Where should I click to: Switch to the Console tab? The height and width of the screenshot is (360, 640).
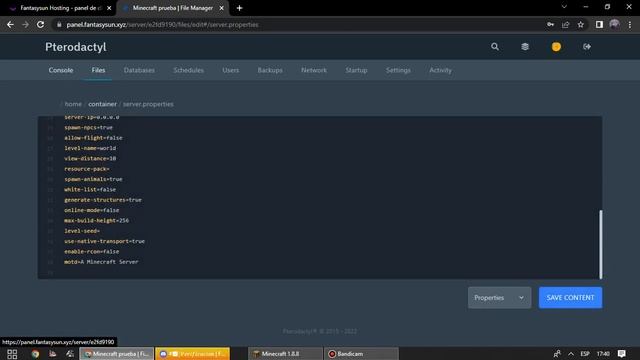(x=61, y=70)
